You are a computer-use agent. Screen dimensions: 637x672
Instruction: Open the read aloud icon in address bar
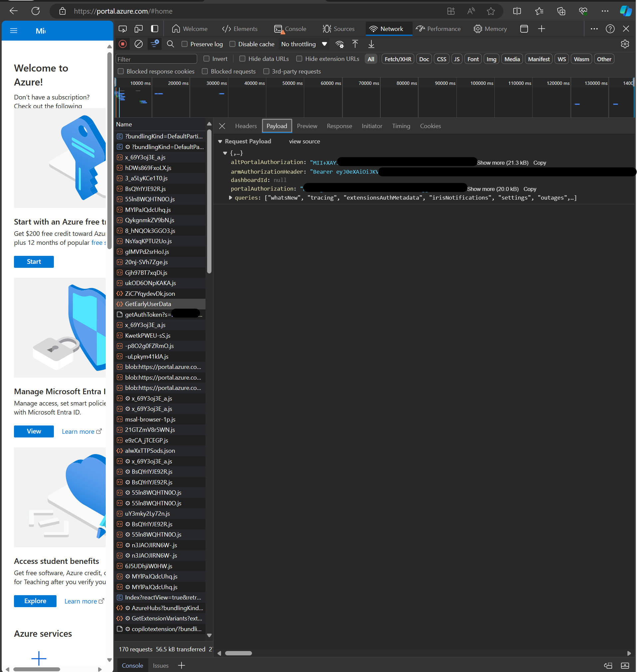pyautogui.click(x=471, y=11)
